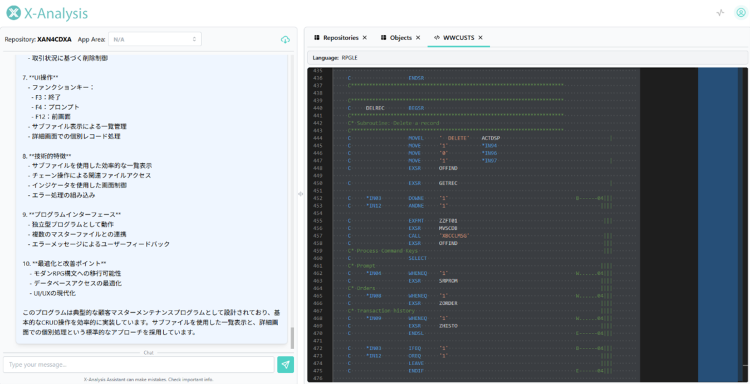This screenshot has width=750, height=384.
Task: Click the 独立型プログラムとして動作 bullet
Action: coord(71,224)
